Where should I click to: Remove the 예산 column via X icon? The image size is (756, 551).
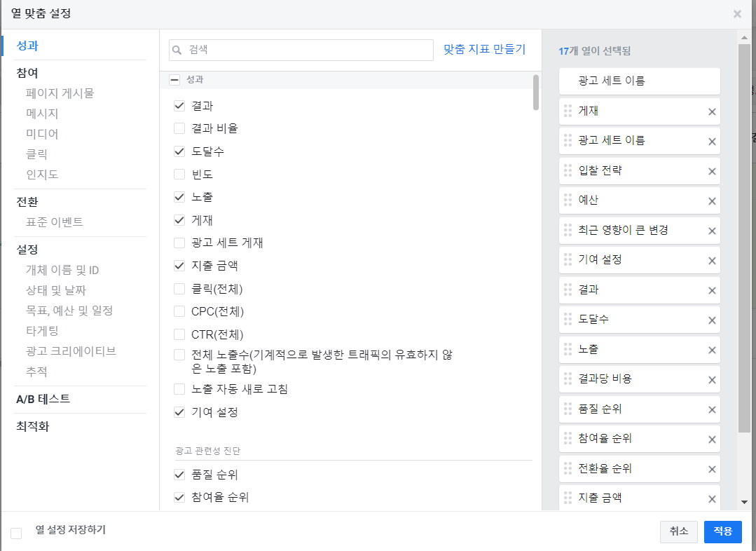click(x=712, y=201)
